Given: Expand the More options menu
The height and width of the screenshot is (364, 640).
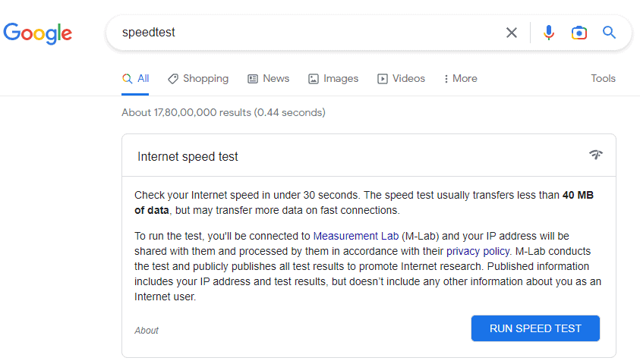Looking at the screenshot, I should point(460,78).
